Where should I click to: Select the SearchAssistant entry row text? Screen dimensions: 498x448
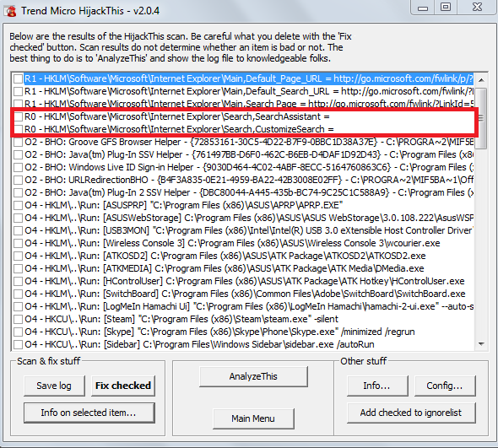point(177,116)
